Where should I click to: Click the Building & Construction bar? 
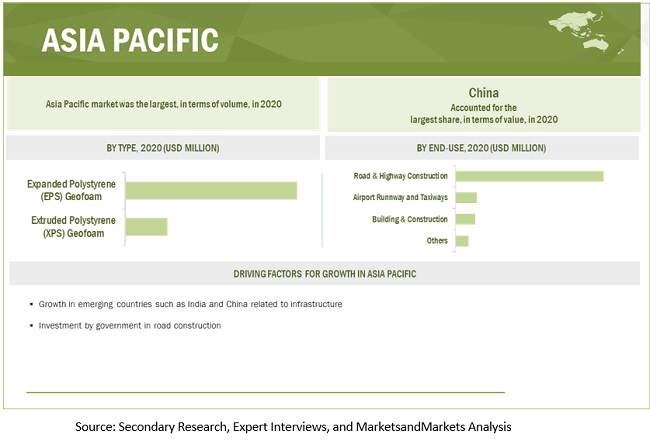(x=465, y=219)
